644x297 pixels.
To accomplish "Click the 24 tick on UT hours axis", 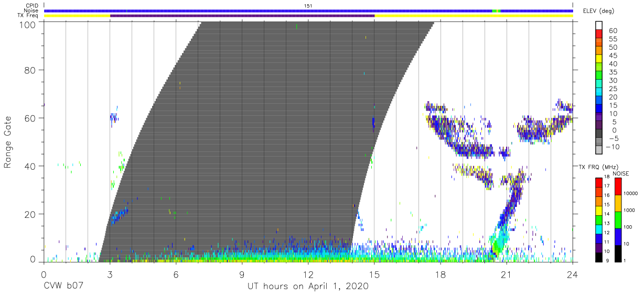I will (573, 274).
